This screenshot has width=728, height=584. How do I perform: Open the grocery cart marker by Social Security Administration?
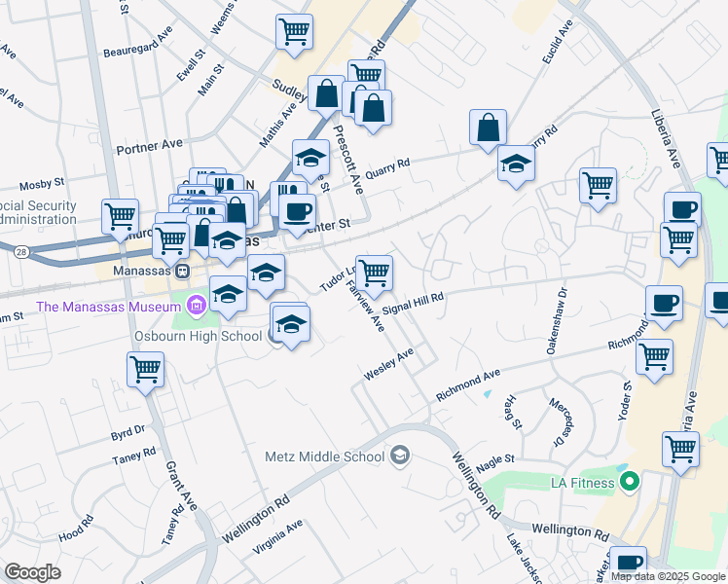(x=121, y=217)
